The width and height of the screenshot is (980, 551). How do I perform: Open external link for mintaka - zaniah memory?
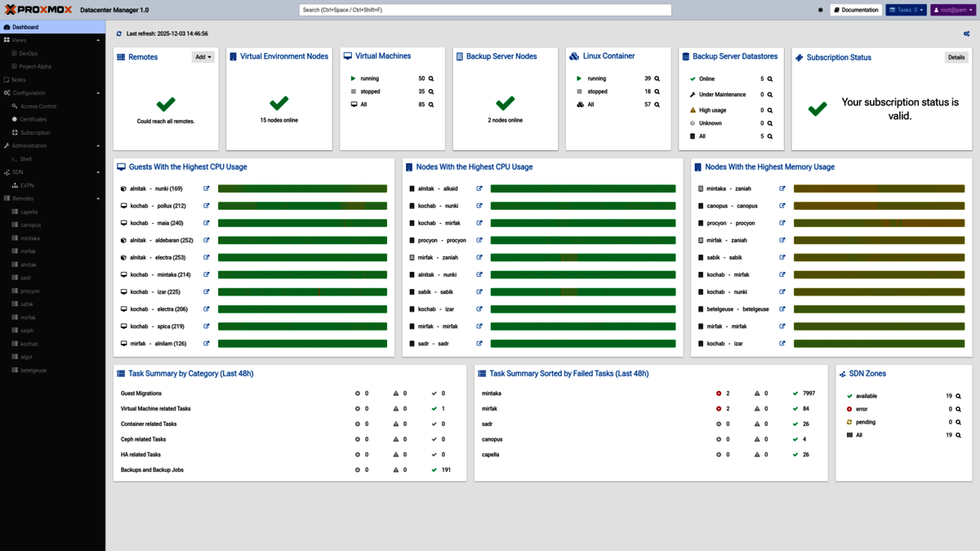pyautogui.click(x=782, y=189)
